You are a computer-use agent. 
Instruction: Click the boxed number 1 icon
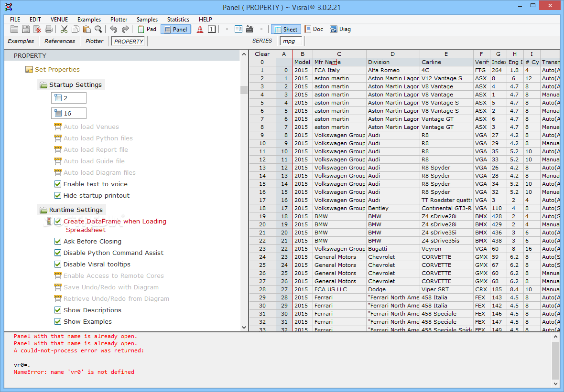coord(212,30)
